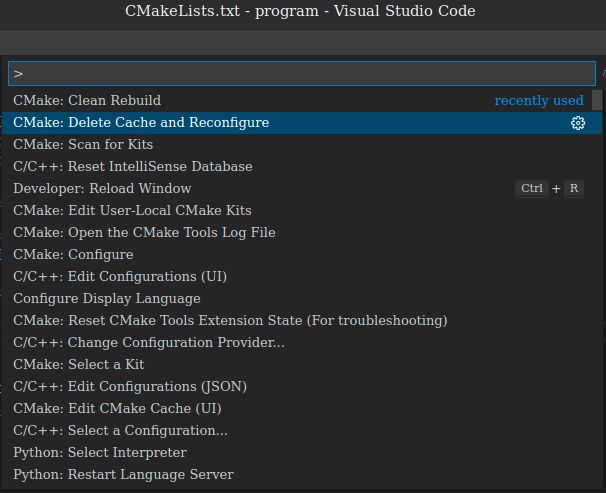Select Developer: Reload Window command

tap(302, 189)
